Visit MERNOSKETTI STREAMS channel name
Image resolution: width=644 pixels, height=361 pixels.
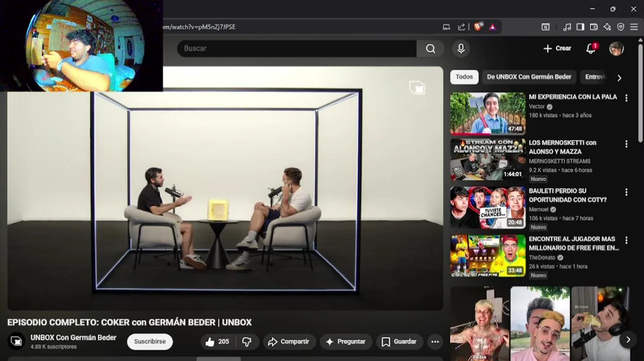tap(559, 161)
